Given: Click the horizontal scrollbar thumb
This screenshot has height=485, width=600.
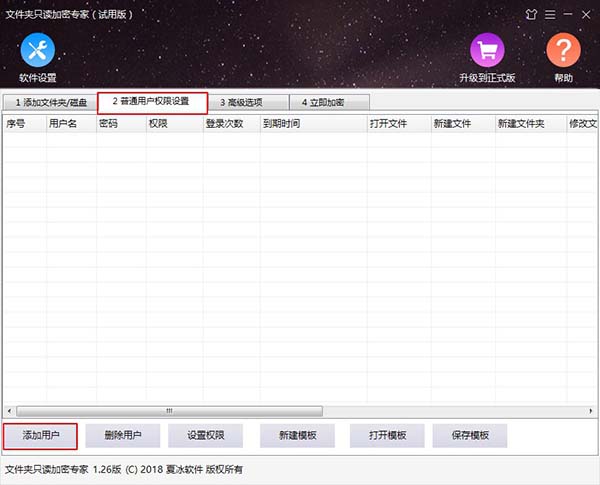Looking at the screenshot, I should click(x=170, y=411).
